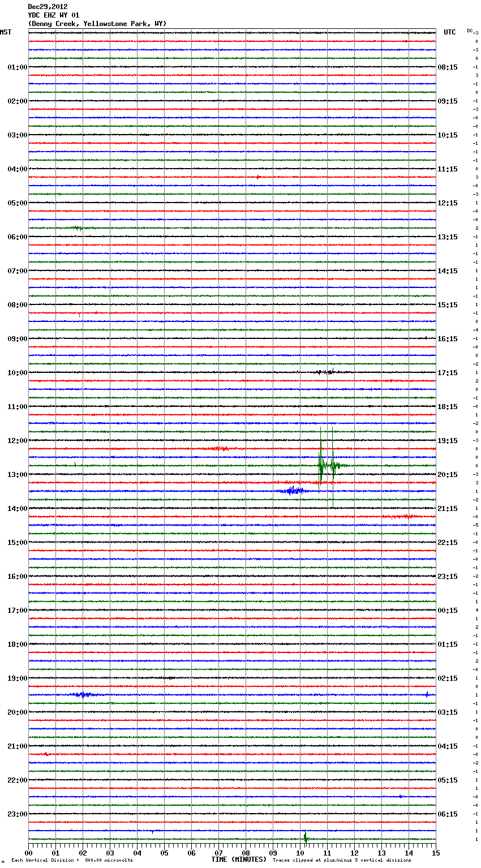The width and height of the screenshot is (481, 868).
Task: Click the 23:15 UTC time label
Action: click(448, 577)
